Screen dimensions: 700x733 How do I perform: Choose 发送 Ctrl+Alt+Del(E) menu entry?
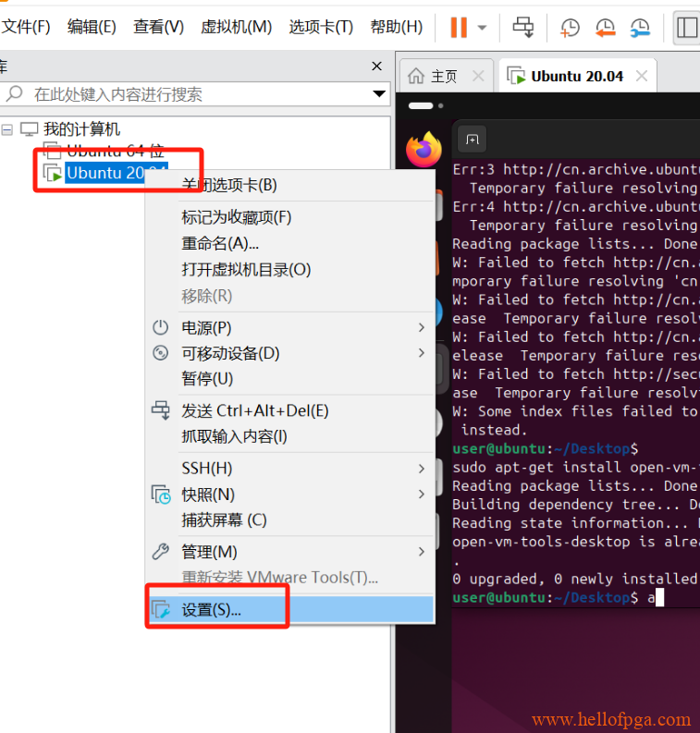coord(290,411)
